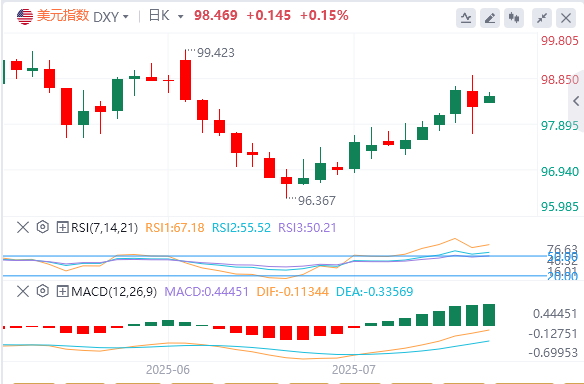584x384 pixels.
Task: Collapse chart with shrink arrows icon
Action: [542, 18]
